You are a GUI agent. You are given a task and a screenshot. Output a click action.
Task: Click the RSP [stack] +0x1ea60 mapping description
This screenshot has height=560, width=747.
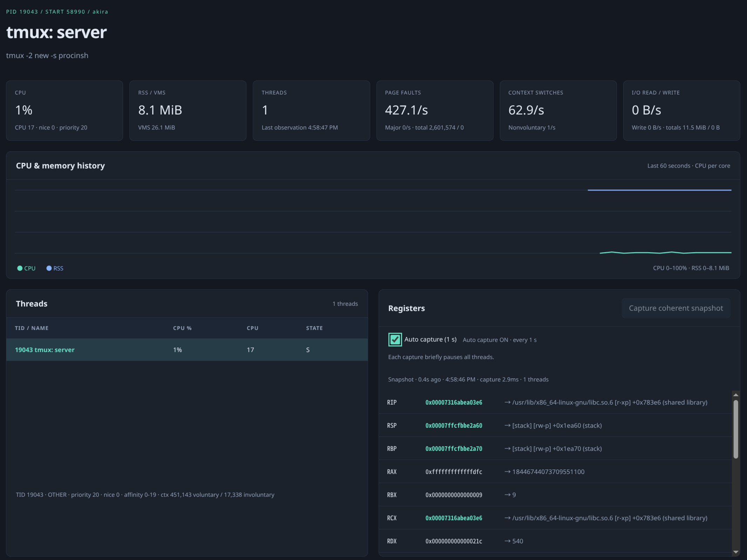click(x=553, y=425)
